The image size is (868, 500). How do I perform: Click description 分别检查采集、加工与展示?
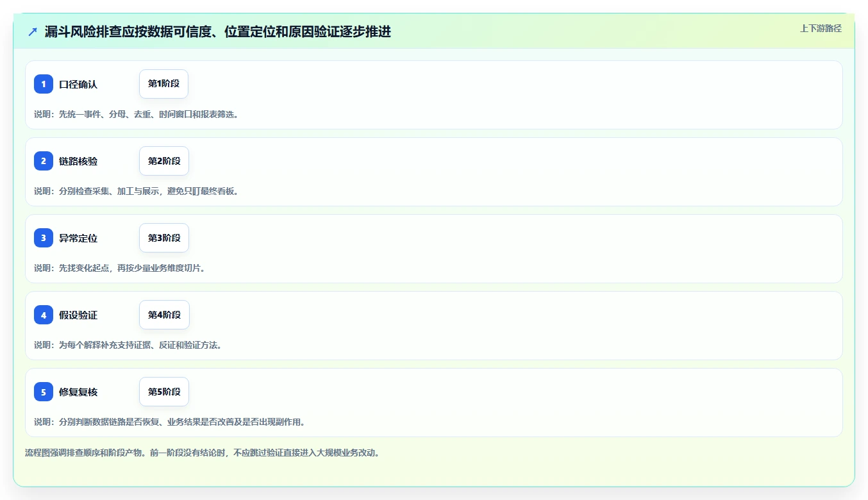137,191
